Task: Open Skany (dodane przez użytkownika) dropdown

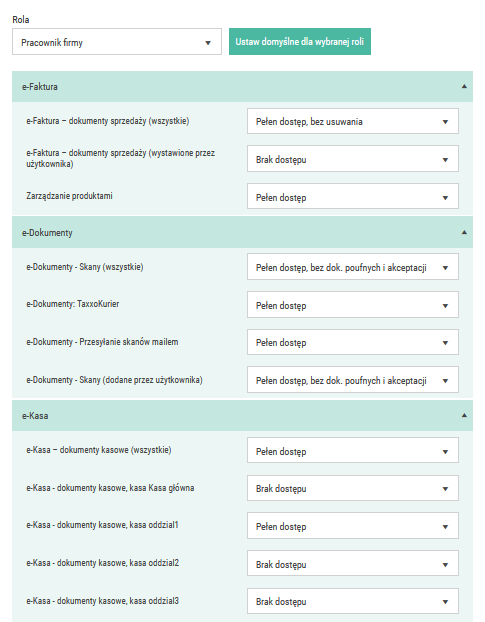Action: (x=353, y=380)
